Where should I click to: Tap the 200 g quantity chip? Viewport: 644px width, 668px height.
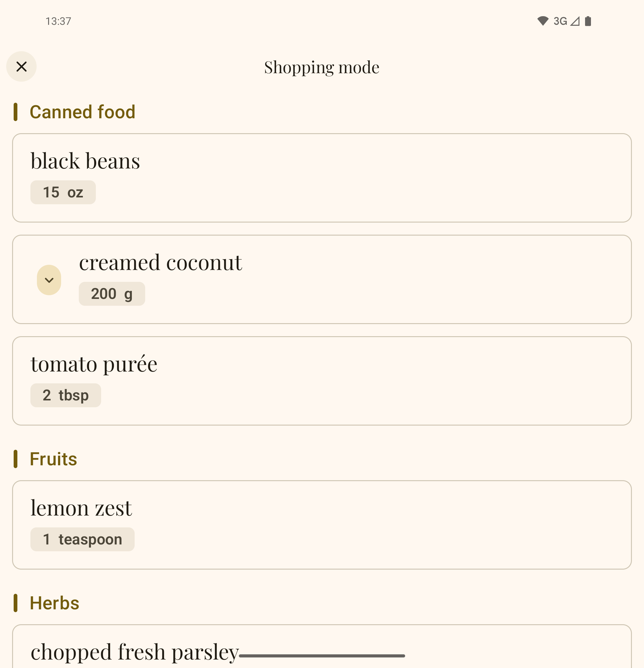(112, 294)
